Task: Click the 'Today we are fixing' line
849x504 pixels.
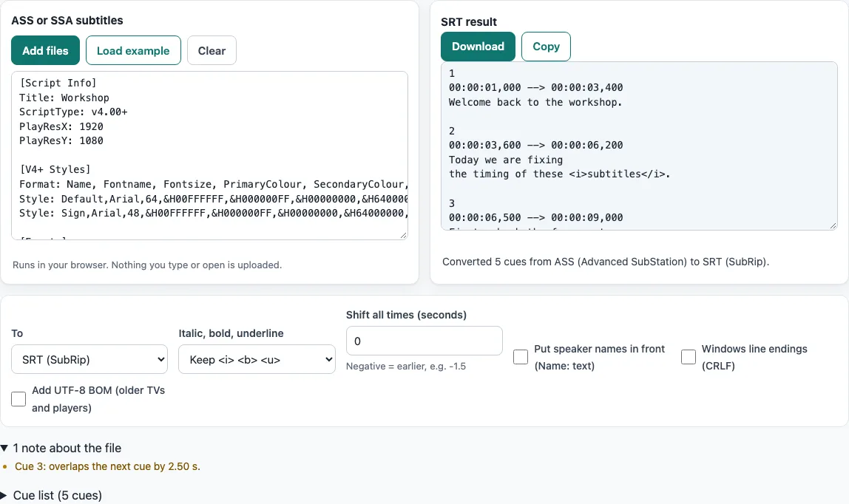Action: tap(506, 160)
